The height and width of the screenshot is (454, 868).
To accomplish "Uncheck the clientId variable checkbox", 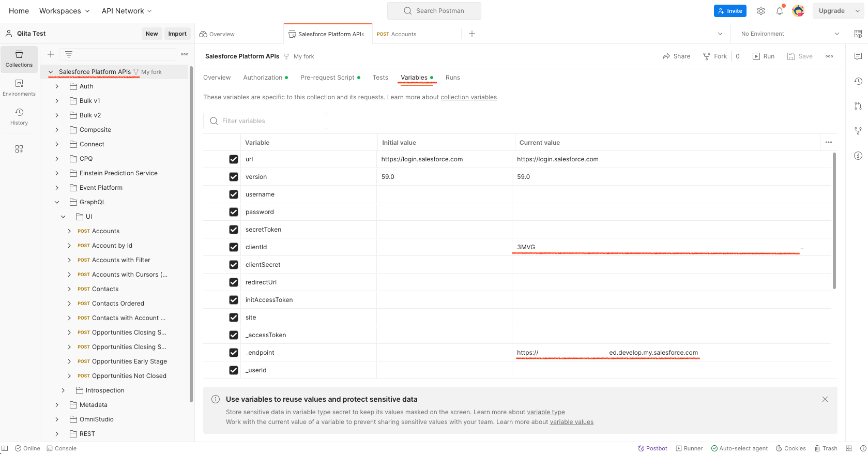I will pos(234,247).
